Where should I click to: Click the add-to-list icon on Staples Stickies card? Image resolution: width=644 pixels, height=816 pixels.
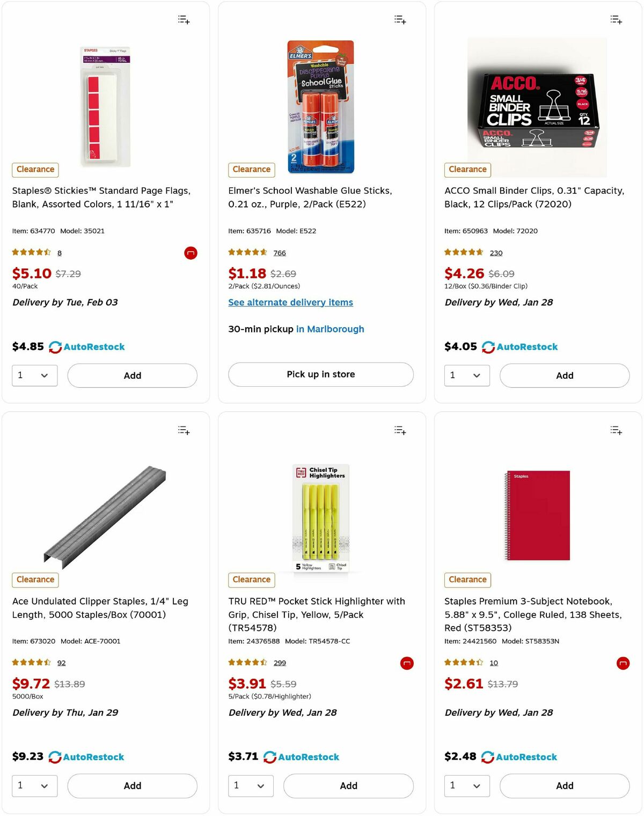tap(184, 19)
